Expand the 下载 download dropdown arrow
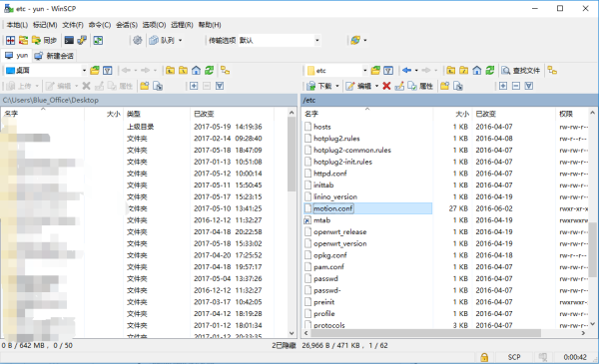The width and height of the screenshot is (599, 364). (337, 86)
